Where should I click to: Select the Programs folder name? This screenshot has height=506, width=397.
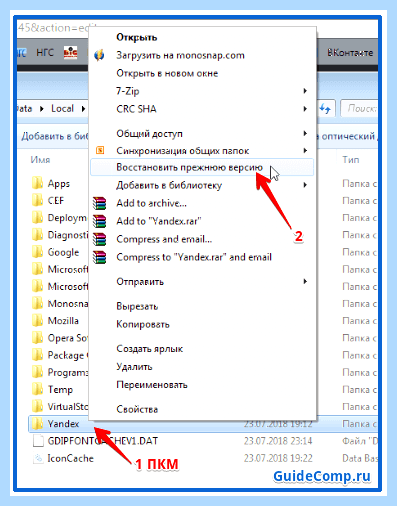pyautogui.click(x=68, y=372)
